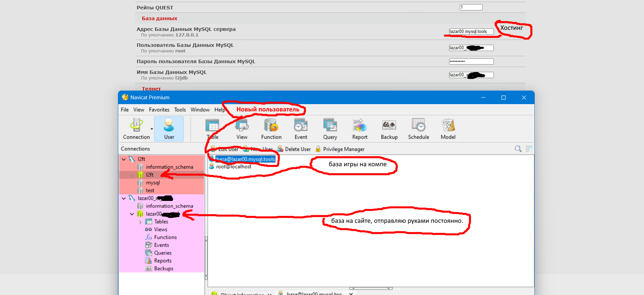644x295 pixels.
Task: Click the Queries icon in tree
Action: (x=148, y=253)
